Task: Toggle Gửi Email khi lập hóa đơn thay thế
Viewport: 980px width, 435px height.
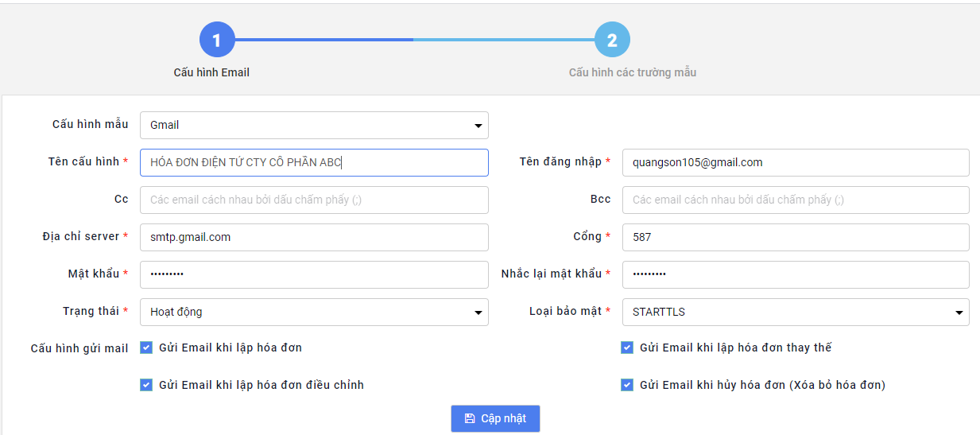Action: point(627,348)
